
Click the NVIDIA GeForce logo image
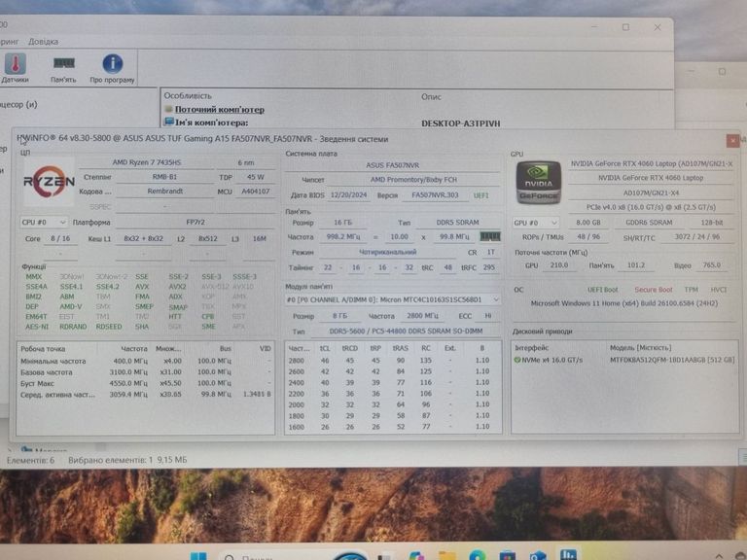538,182
